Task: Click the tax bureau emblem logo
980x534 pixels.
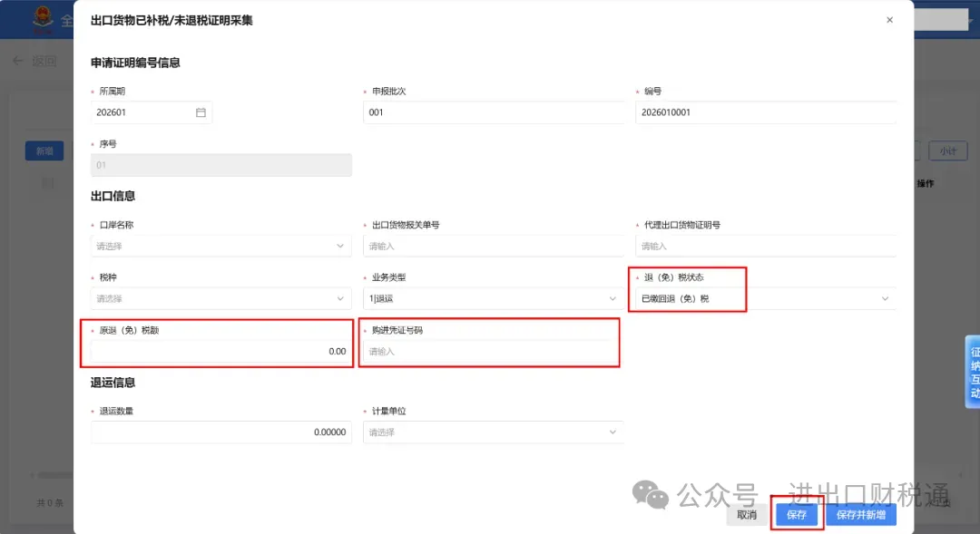Action: (x=44, y=19)
